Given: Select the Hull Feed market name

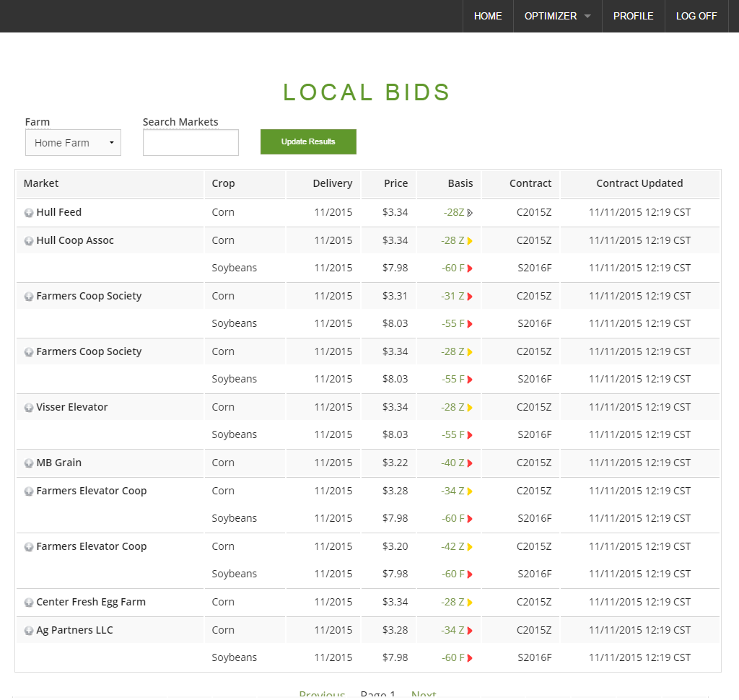Looking at the screenshot, I should pos(59,212).
